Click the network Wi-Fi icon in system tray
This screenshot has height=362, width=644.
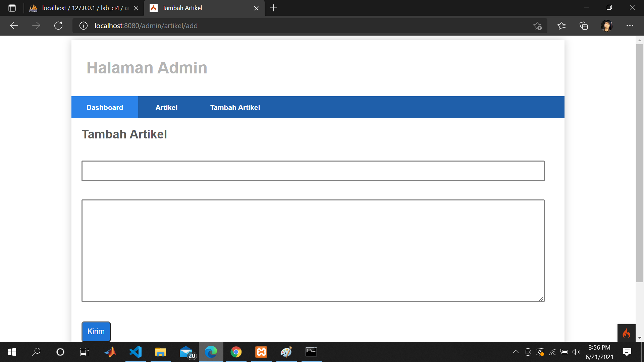552,352
